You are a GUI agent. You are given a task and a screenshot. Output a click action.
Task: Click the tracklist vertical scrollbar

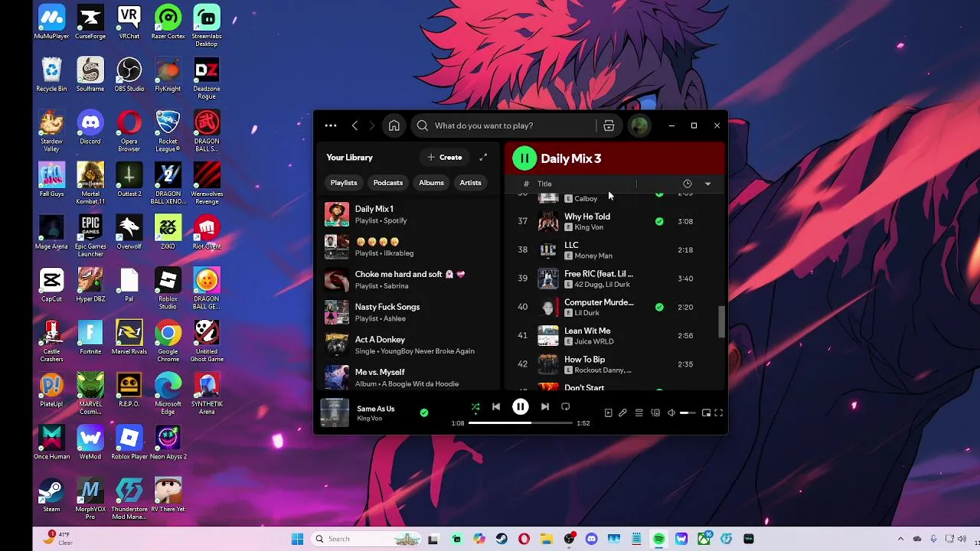coord(720,321)
